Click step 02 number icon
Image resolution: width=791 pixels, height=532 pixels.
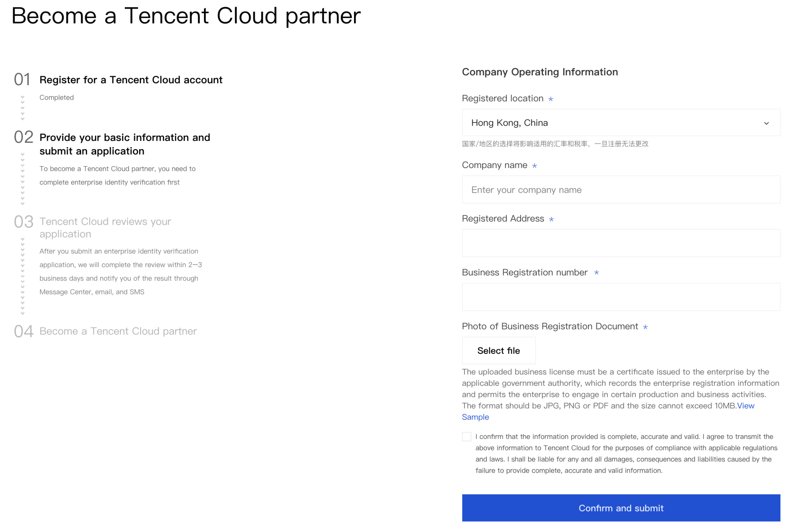tap(23, 137)
